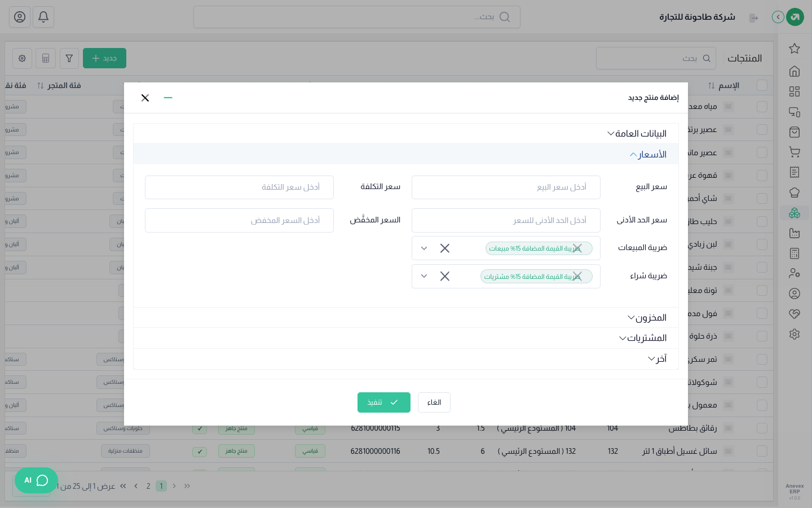Open the accounting calculator icon in sidebar
Viewport: 812px width, 508px height.
click(x=795, y=253)
